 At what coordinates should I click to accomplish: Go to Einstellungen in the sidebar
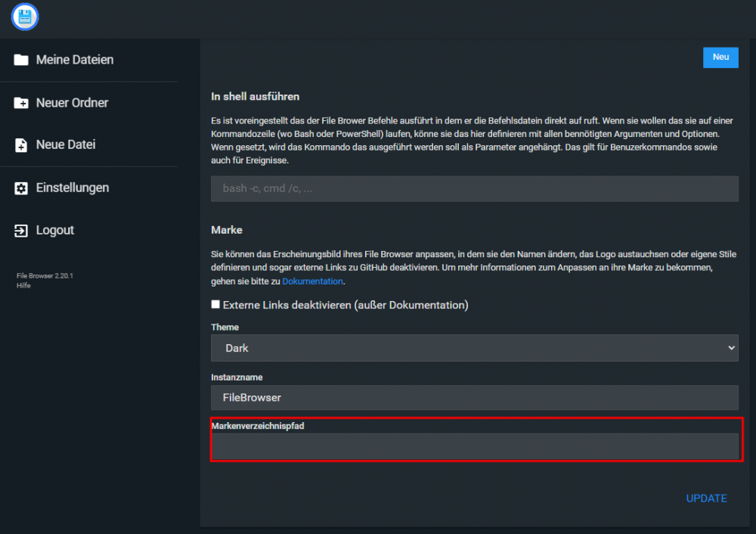(73, 188)
